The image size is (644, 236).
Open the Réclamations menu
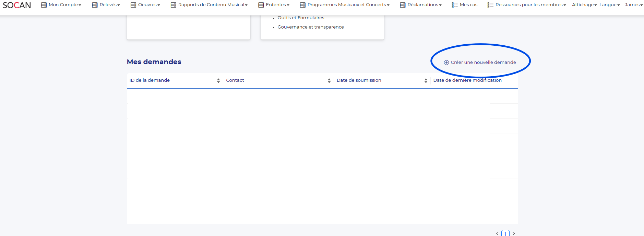(421, 5)
